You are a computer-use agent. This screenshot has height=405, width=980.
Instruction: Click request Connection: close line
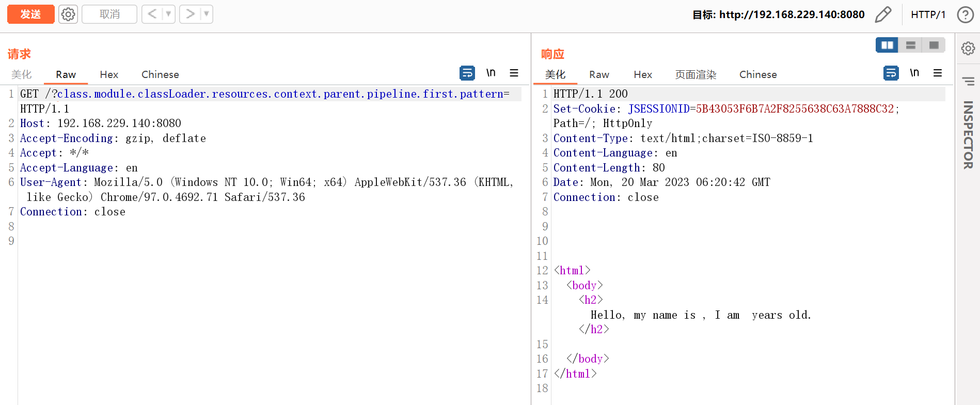pyautogui.click(x=73, y=212)
